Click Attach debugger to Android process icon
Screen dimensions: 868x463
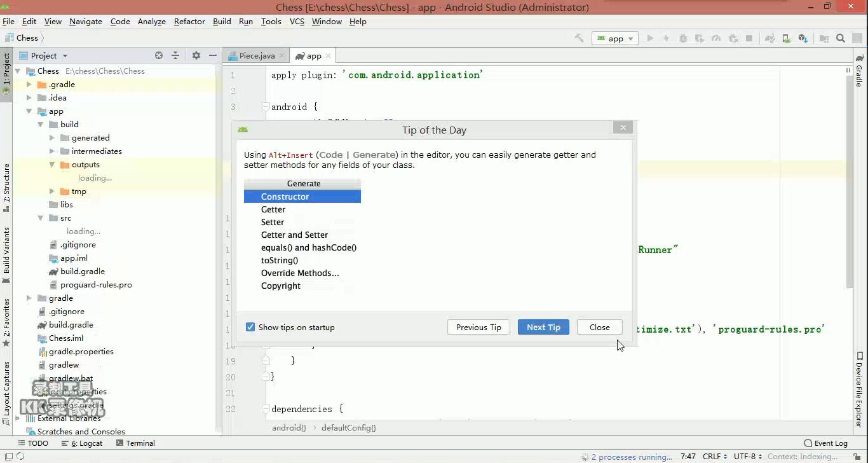(x=733, y=38)
